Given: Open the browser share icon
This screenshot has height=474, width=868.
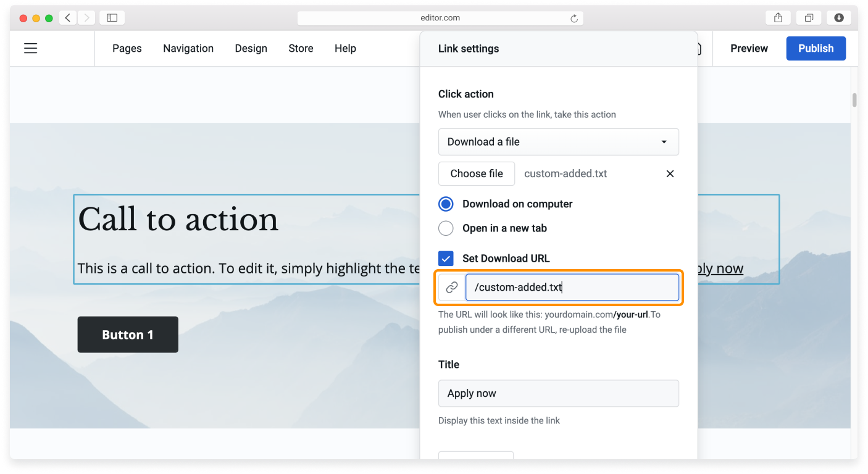Looking at the screenshot, I should click(x=778, y=18).
